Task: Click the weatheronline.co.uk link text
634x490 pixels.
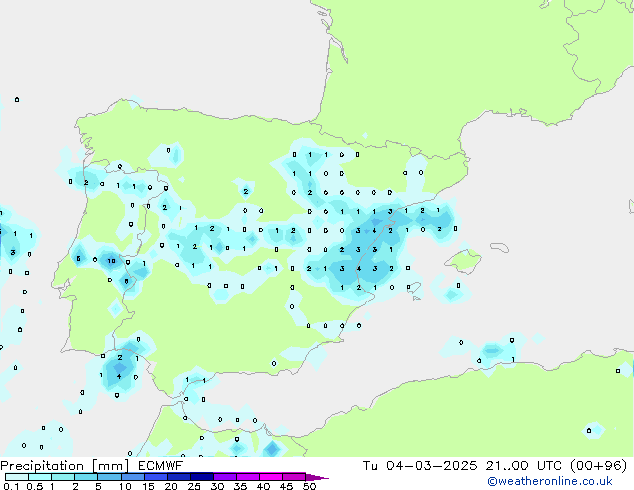Action: [550, 481]
